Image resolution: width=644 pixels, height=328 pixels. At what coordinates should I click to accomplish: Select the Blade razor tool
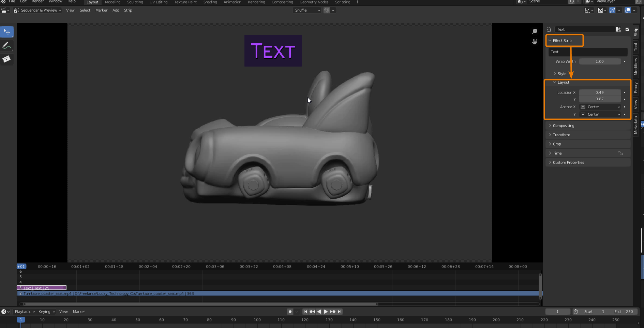(6, 59)
